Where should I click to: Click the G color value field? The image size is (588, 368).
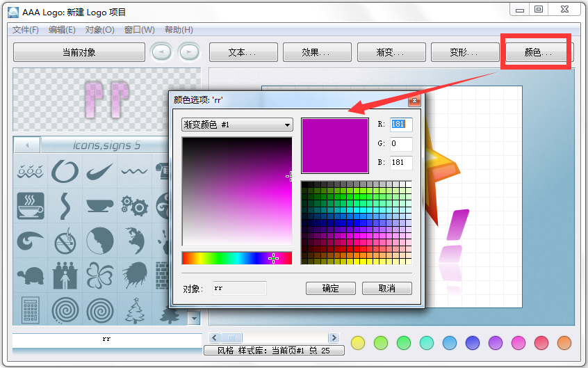click(402, 144)
